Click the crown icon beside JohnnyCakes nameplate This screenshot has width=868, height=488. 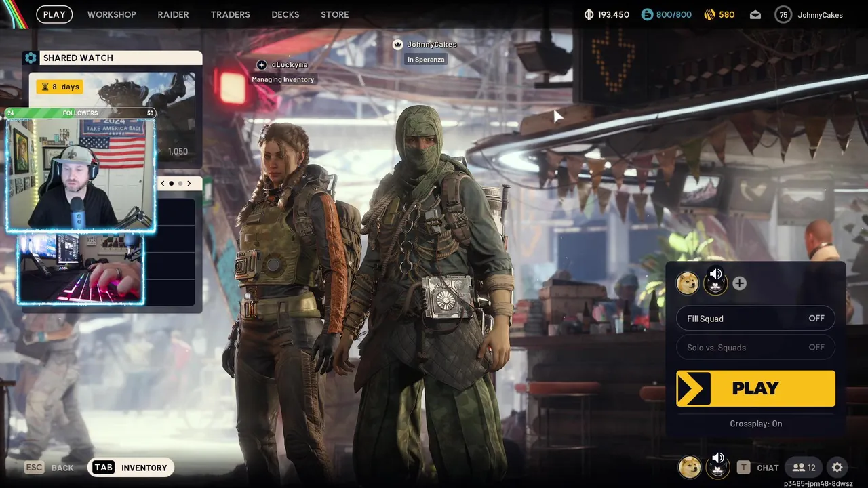tap(398, 44)
